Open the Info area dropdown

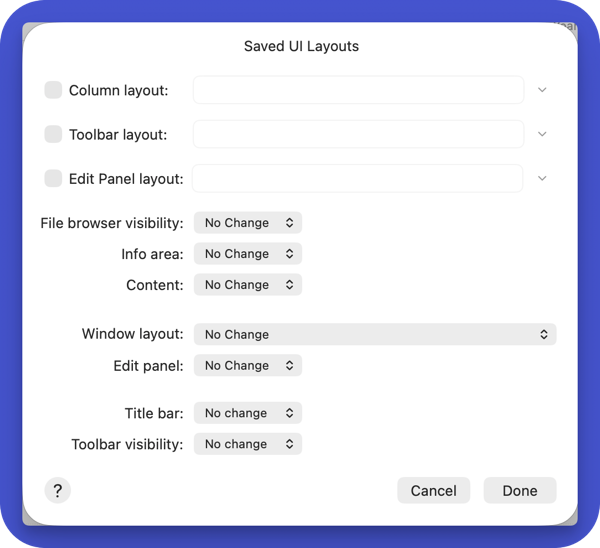point(248,254)
